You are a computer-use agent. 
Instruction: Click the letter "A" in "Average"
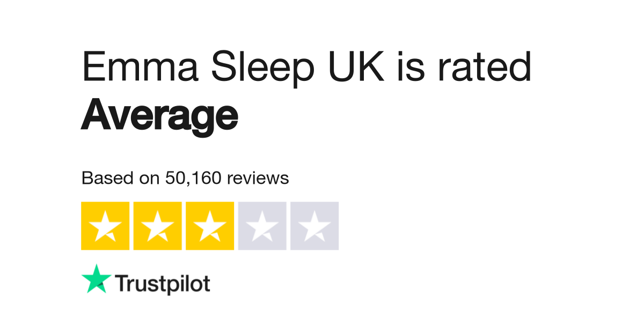[94, 114]
